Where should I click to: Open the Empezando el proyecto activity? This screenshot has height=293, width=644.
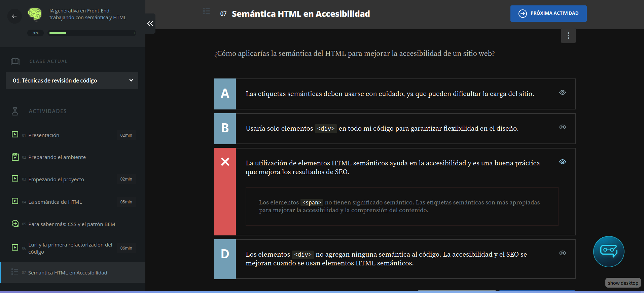[73, 179]
